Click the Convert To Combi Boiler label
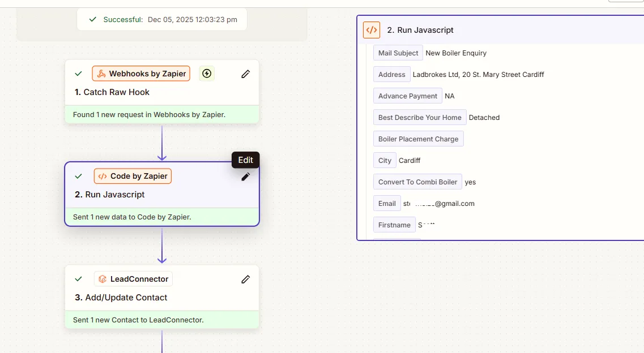 [417, 182]
